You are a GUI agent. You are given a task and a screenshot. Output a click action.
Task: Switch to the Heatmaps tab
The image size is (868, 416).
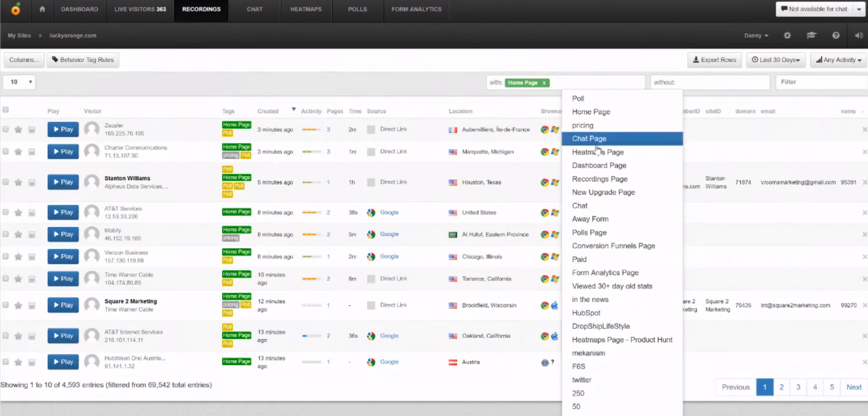click(306, 9)
